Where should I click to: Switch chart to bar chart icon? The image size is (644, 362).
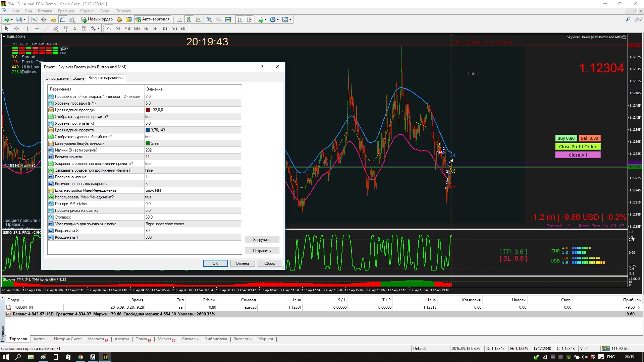point(179,19)
